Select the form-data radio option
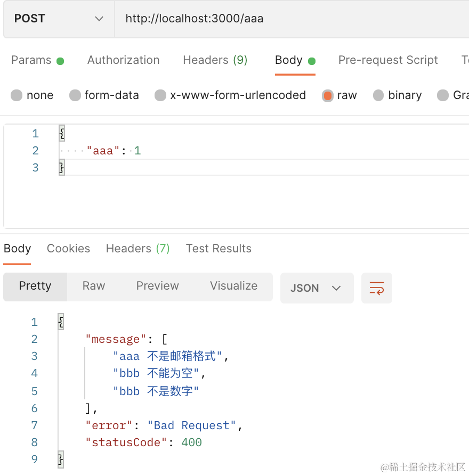 point(75,95)
